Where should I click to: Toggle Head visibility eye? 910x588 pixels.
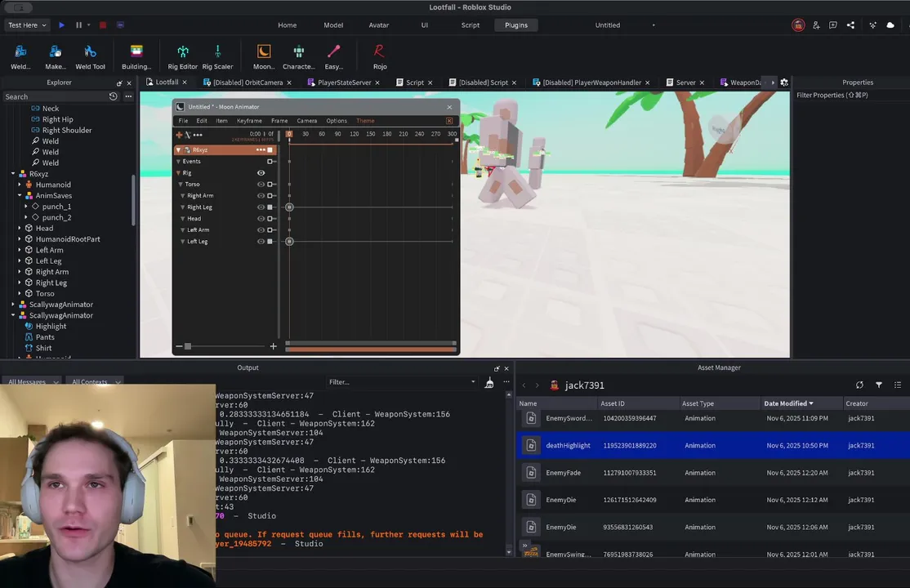pyautogui.click(x=261, y=218)
